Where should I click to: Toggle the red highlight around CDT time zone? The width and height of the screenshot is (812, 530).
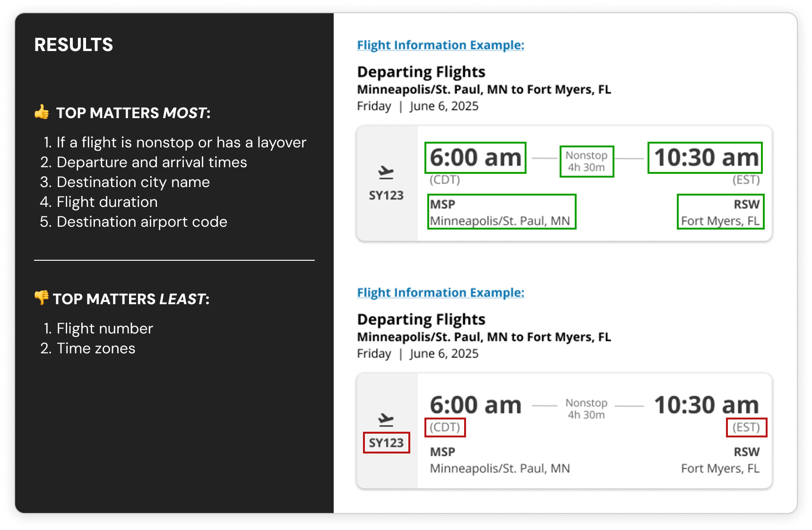pyautogui.click(x=445, y=428)
